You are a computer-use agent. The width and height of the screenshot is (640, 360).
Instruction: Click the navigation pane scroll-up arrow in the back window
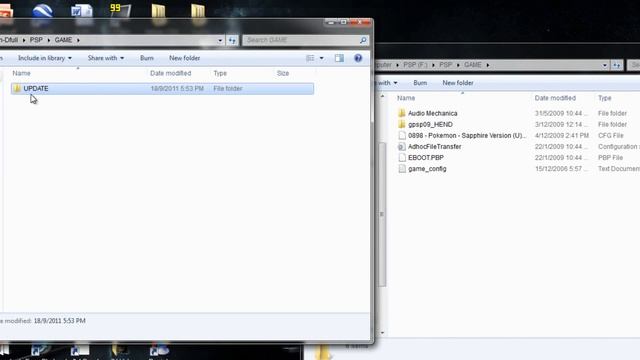(x=382, y=96)
